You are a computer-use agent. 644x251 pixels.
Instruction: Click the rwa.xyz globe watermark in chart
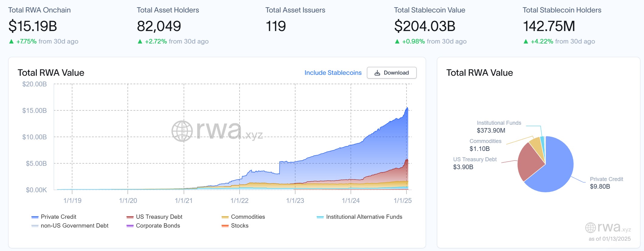tap(182, 131)
